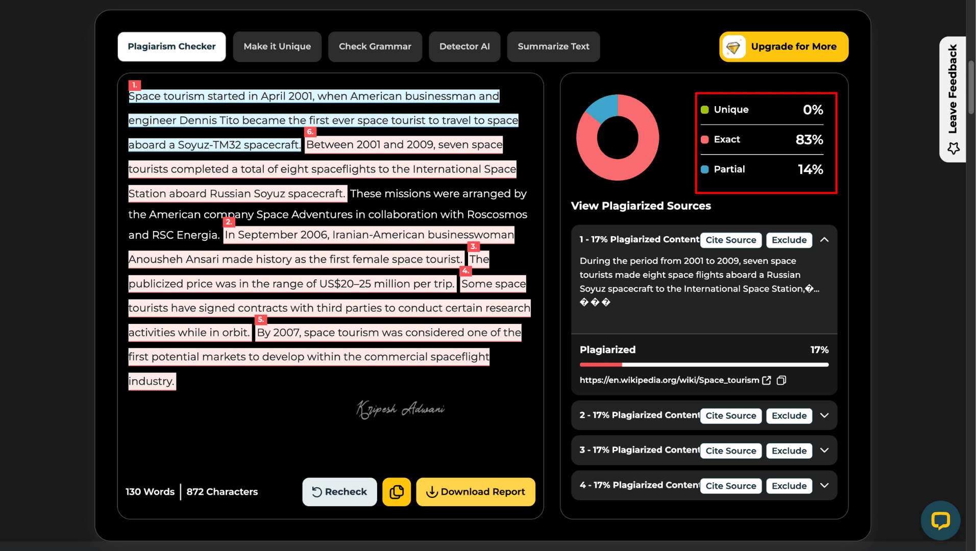Click Download Report button
The height and width of the screenshot is (551, 980).
pos(475,492)
